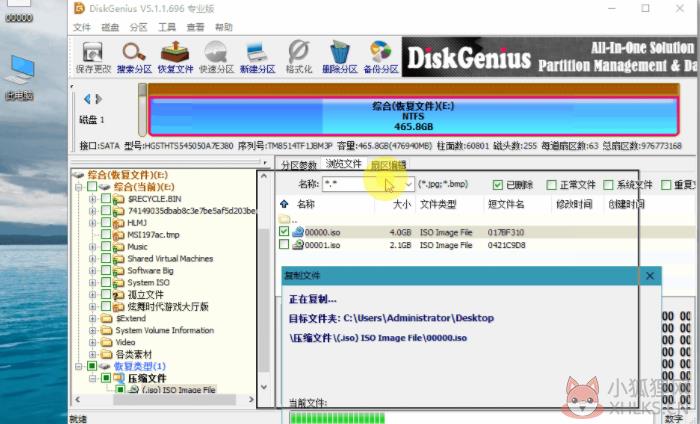
Task: Click the $RECYCLE.BIN folder icon
Action: click(x=118, y=199)
